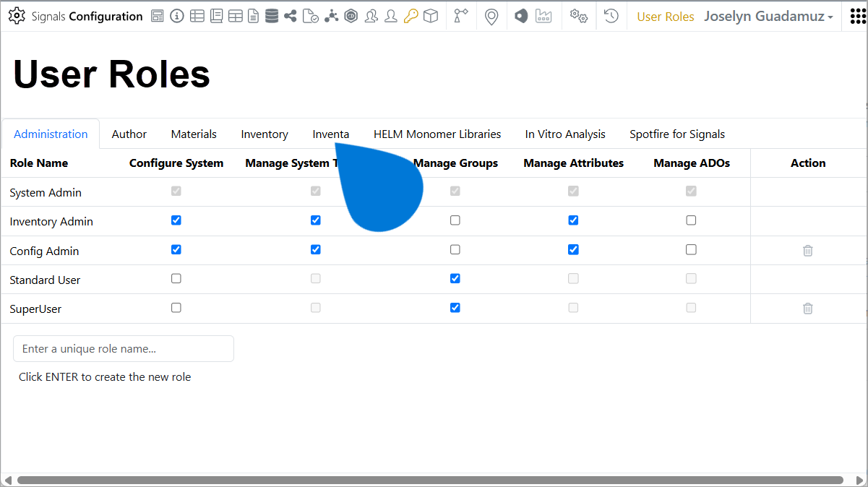
Task: Switch to the Materials tab
Action: tap(193, 134)
